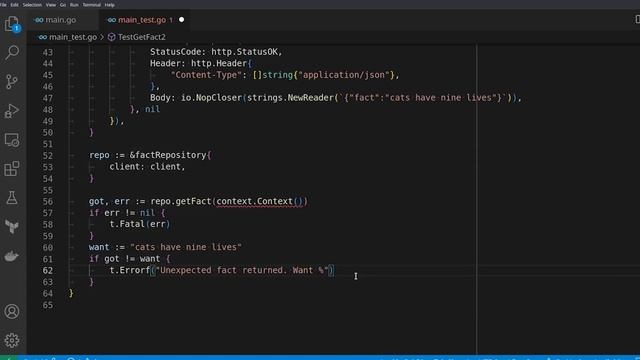This screenshot has width=640, height=360.
Task: Open the Selection menu
Action: [x=32, y=4]
